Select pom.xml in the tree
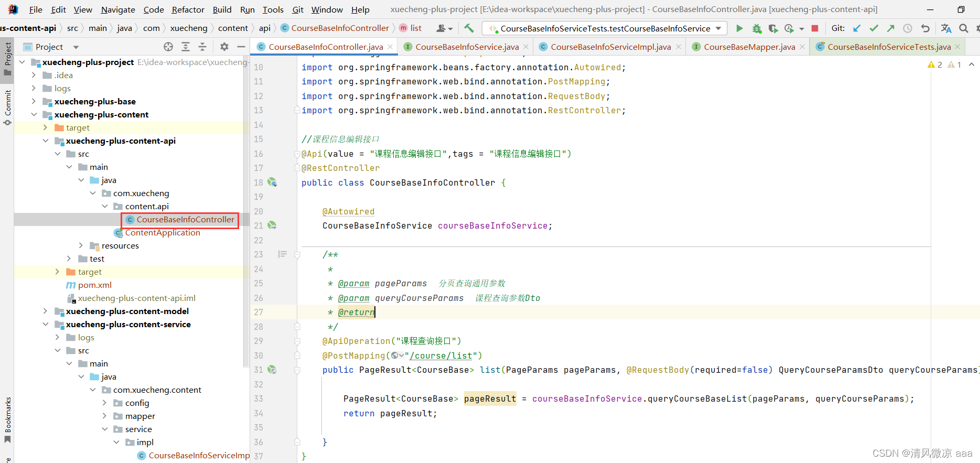The height and width of the screenshot is (463, 980). click(94, 285)
